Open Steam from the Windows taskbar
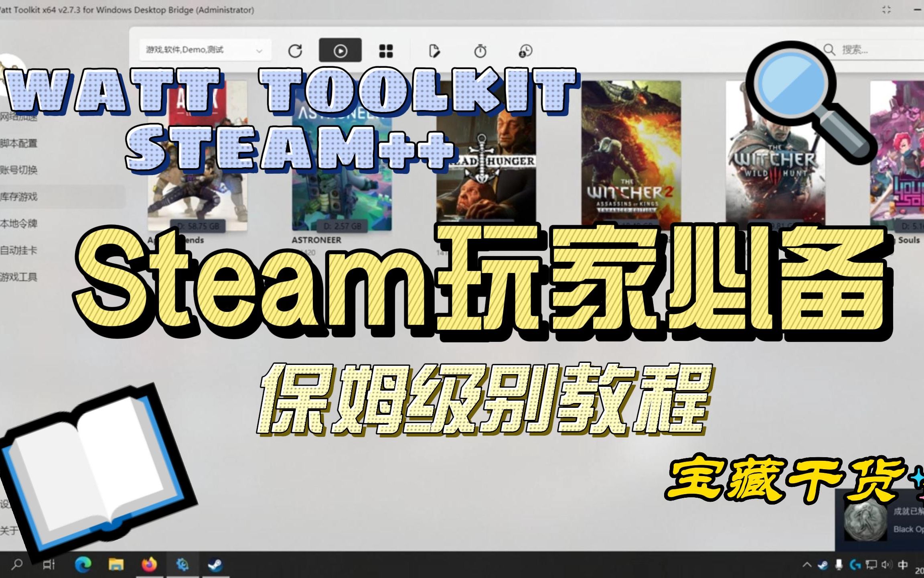This screenshot has width=924, height=578. [x=215, y=565]
